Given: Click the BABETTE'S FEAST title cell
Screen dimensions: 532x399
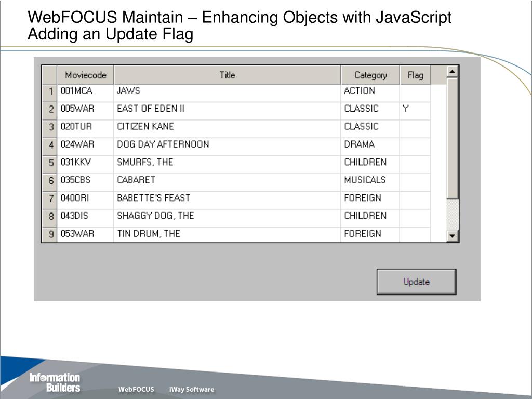Looking at the screenshot, I should 228,200.
